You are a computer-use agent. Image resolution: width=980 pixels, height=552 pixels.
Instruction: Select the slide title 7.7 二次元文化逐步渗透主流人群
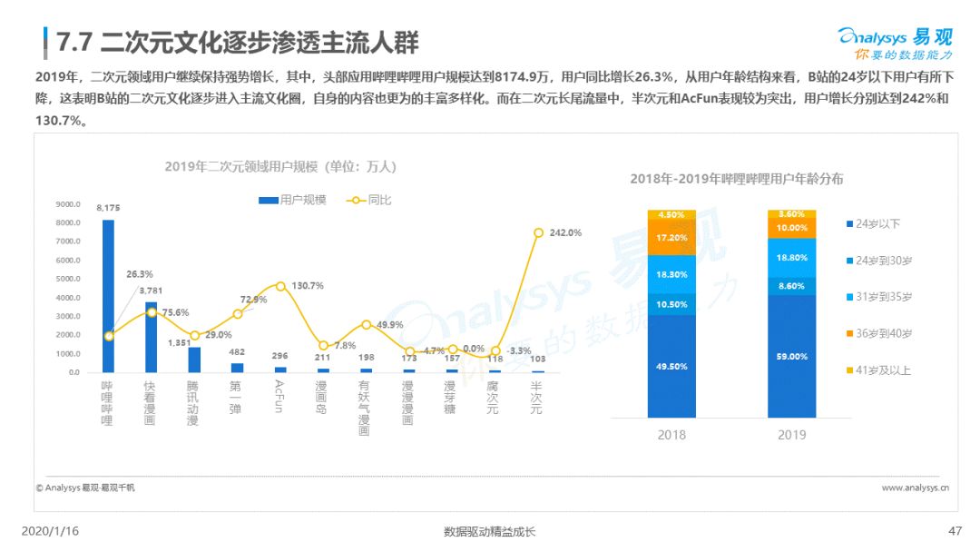pyautogui.click(x=238, y=43)
